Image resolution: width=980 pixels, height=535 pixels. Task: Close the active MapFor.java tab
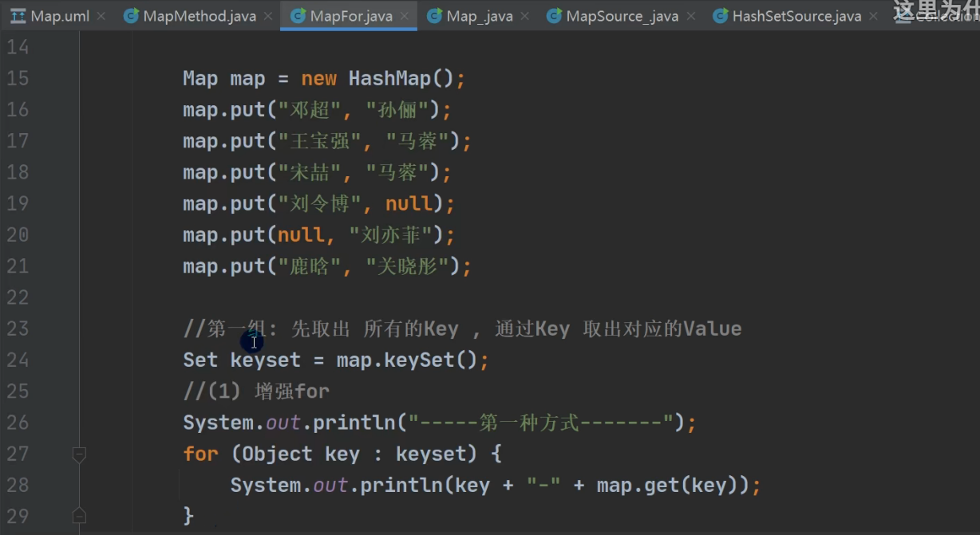coord(405,16)
